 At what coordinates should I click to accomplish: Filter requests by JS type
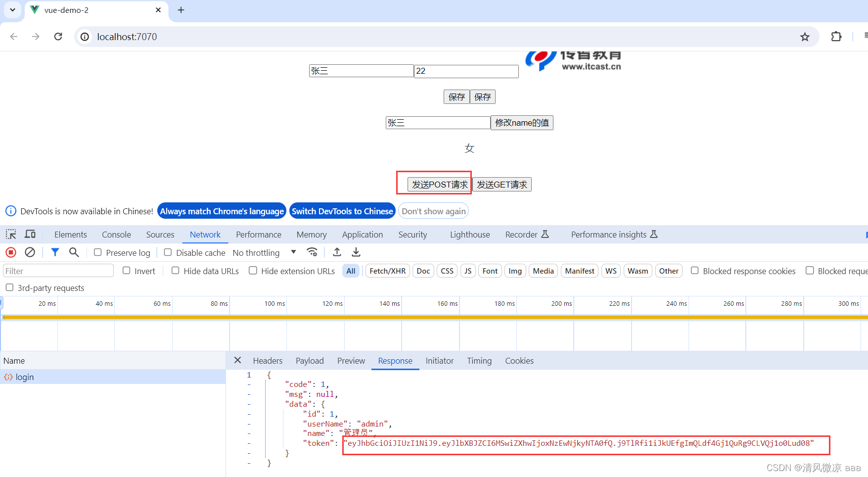[x=468, y=271]
